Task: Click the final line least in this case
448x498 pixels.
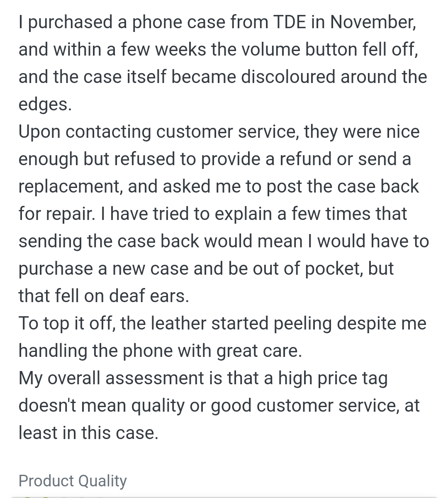Action: 88,433
